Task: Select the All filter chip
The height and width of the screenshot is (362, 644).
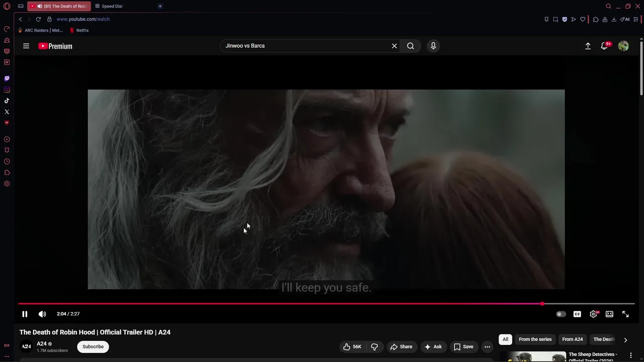Action: pos(506,339)
